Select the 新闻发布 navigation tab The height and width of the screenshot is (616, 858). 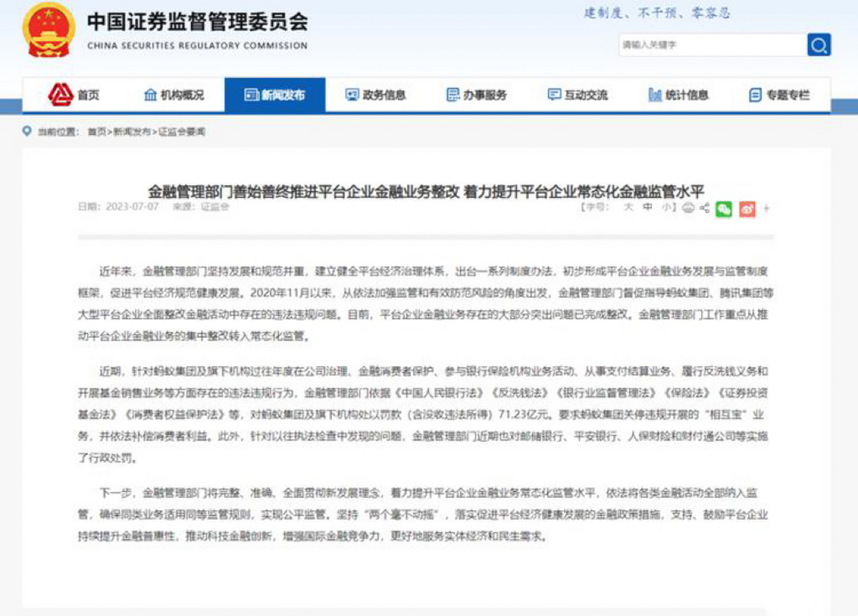click(x=275, y=95)
